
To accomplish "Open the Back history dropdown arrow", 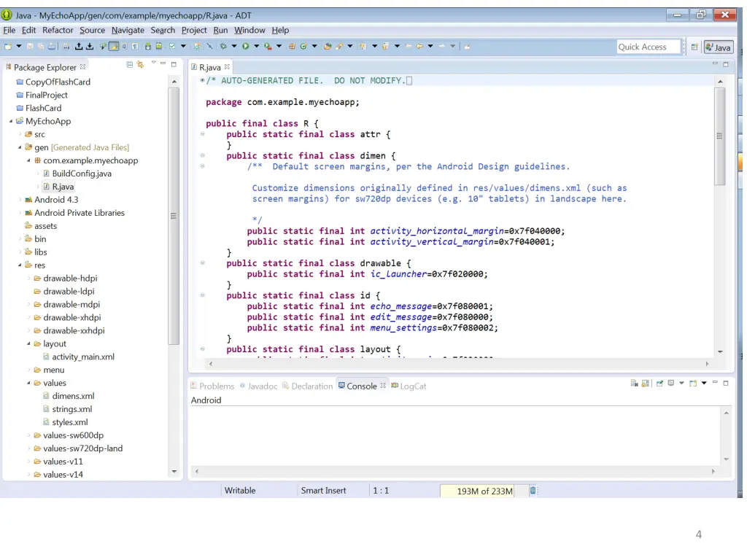I will click(x=430, y=46).
